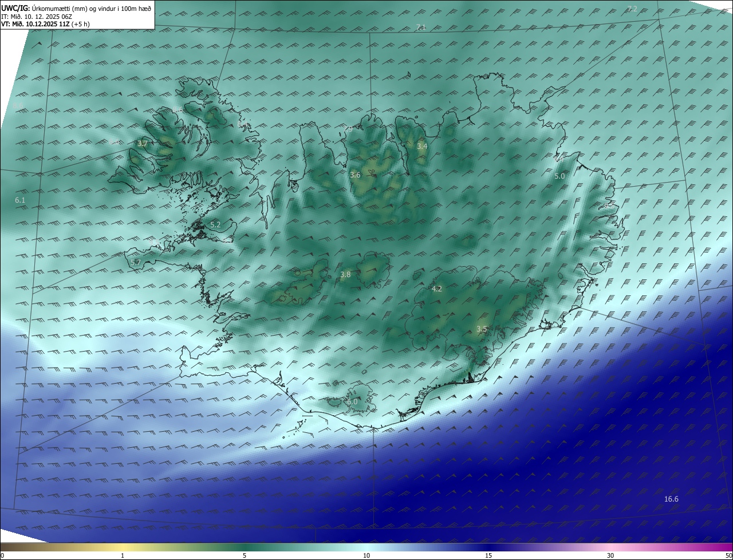This screenshot has height=560, width=733.
Task: Click the 1 tick on the color scale
Action: point(123,555)
